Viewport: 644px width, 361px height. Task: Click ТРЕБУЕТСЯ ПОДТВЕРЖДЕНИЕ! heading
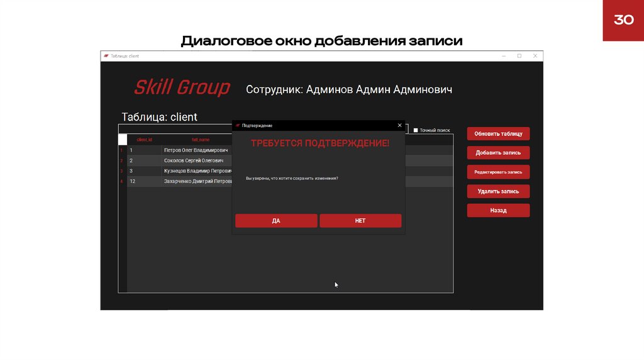pos(320,143)
